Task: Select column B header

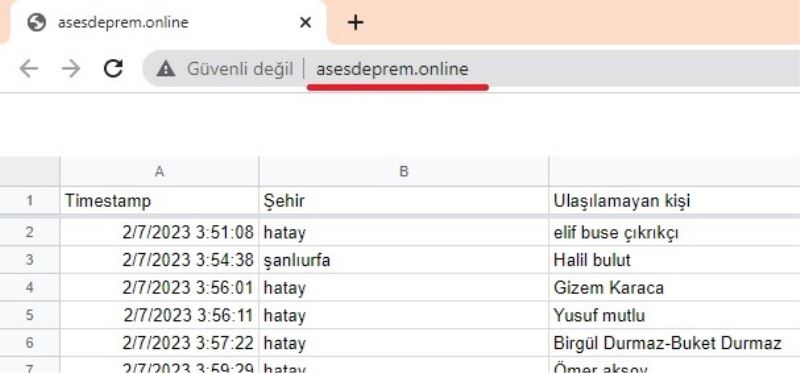Action: 404,171
